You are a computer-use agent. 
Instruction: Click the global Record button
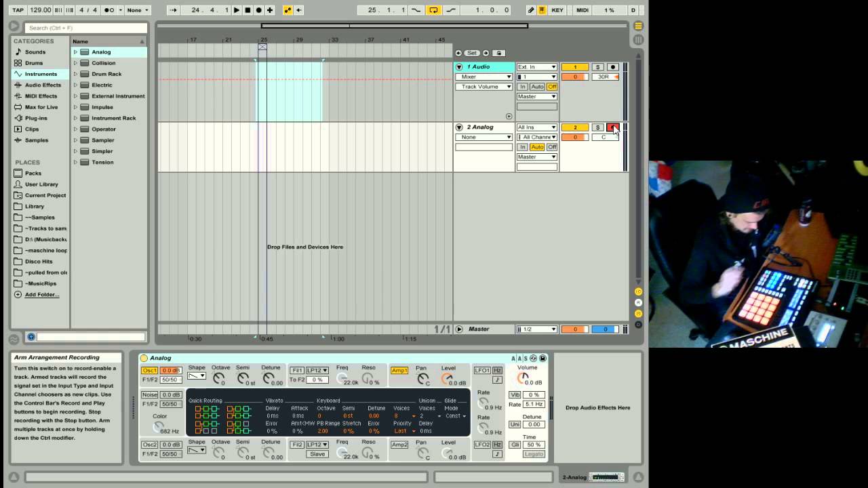point(258,10)
